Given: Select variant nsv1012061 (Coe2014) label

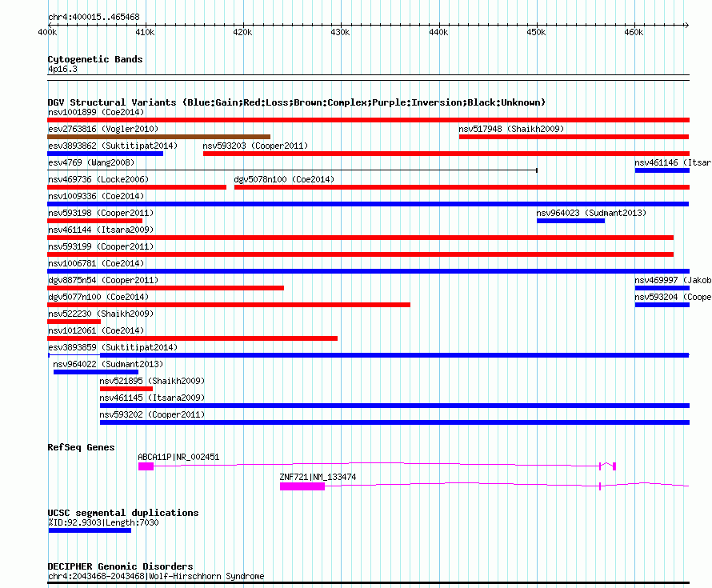Looking at the screenshot, I should (x=96, y=330).
